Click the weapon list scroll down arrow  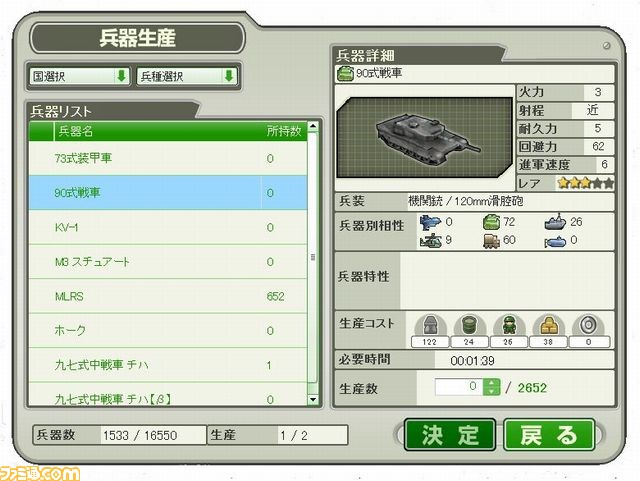[x=313, y=399]
